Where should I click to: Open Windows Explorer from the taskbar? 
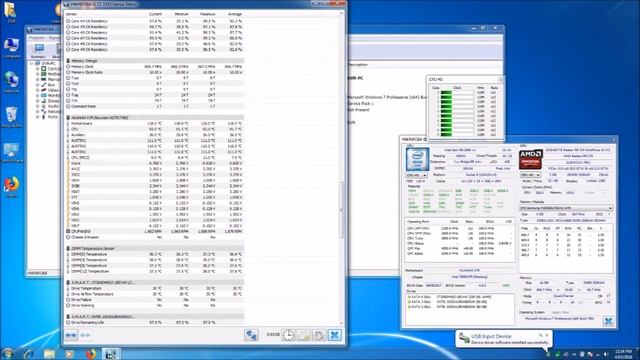(49, 353)
